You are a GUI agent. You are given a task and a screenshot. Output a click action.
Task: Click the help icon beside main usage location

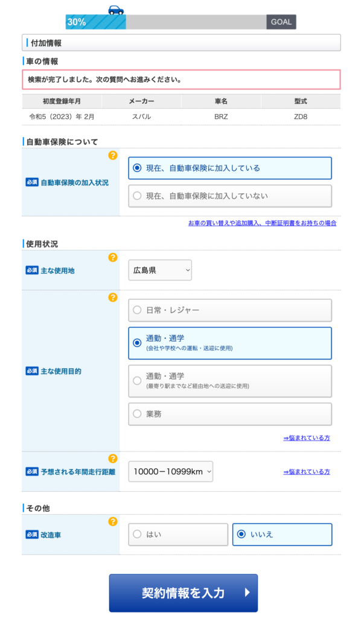[x=112, y=258]
